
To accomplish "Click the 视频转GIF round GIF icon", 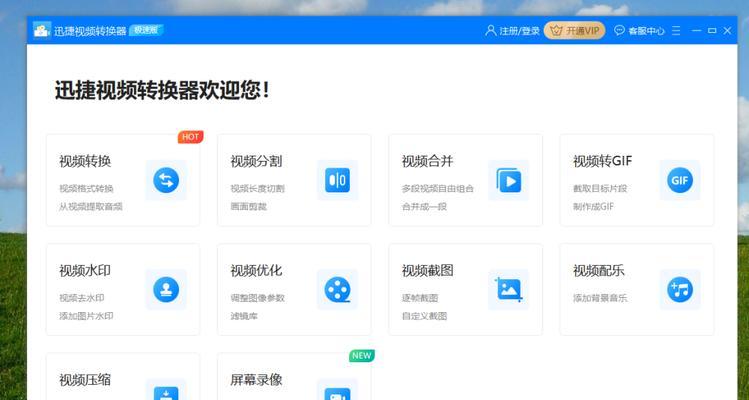I will (x=680, y=180).
